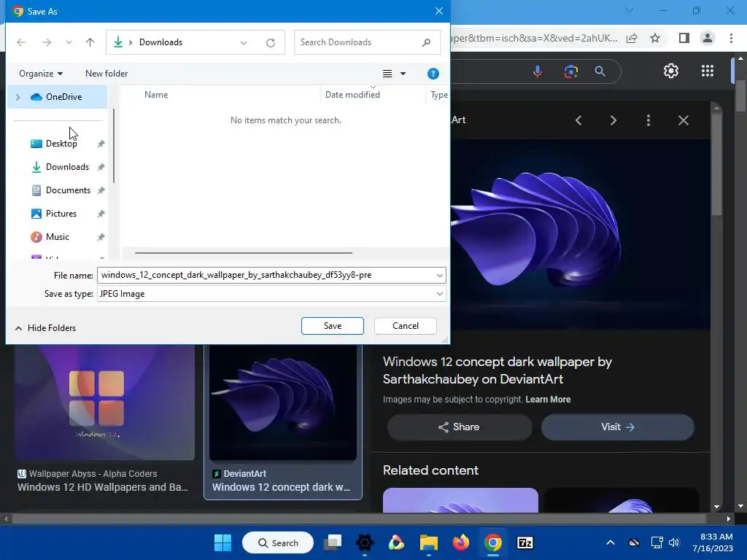
Task: Open first related content thumbnail
Action: pyautogui.click(x=460, y=500)
